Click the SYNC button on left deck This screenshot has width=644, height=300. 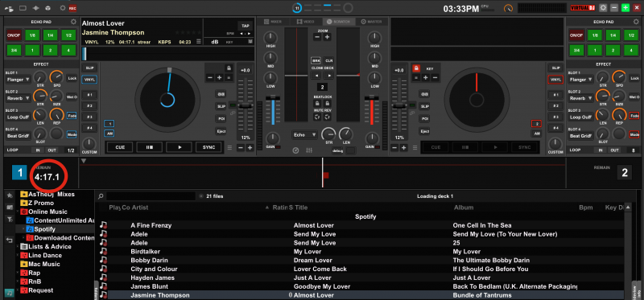[208, 147]
